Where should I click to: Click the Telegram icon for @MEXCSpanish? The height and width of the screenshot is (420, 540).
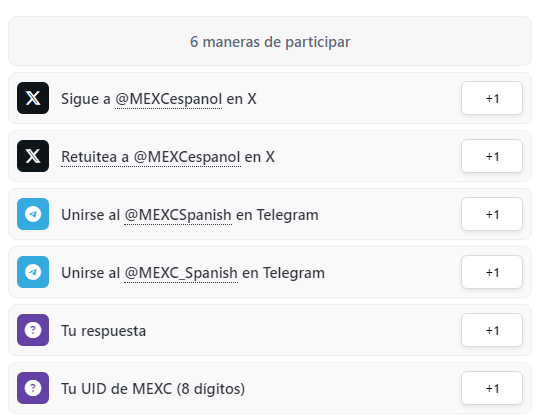(33, 214)
